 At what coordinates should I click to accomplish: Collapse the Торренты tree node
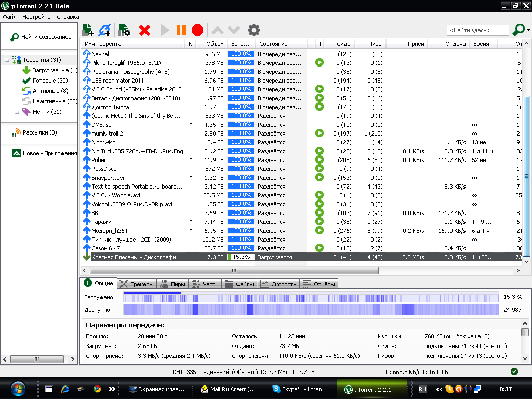click(x=7, y=60)
